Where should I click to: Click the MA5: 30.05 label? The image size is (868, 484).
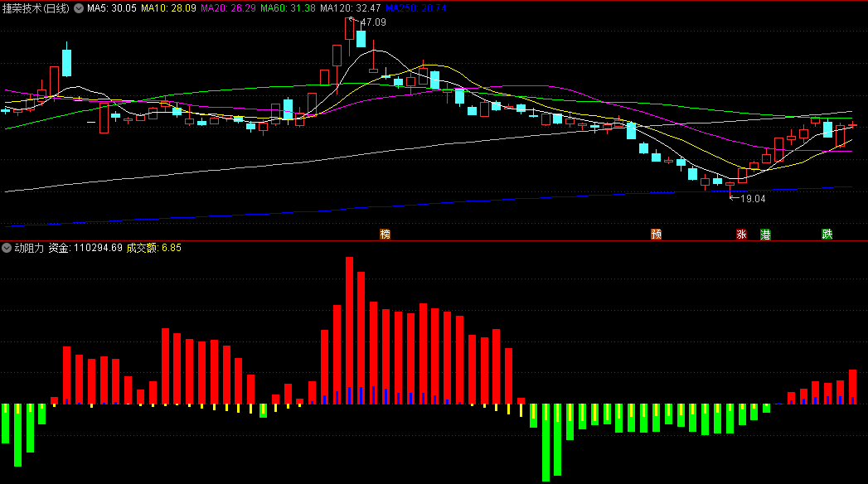pyautogui.click(x=112, y=8)
